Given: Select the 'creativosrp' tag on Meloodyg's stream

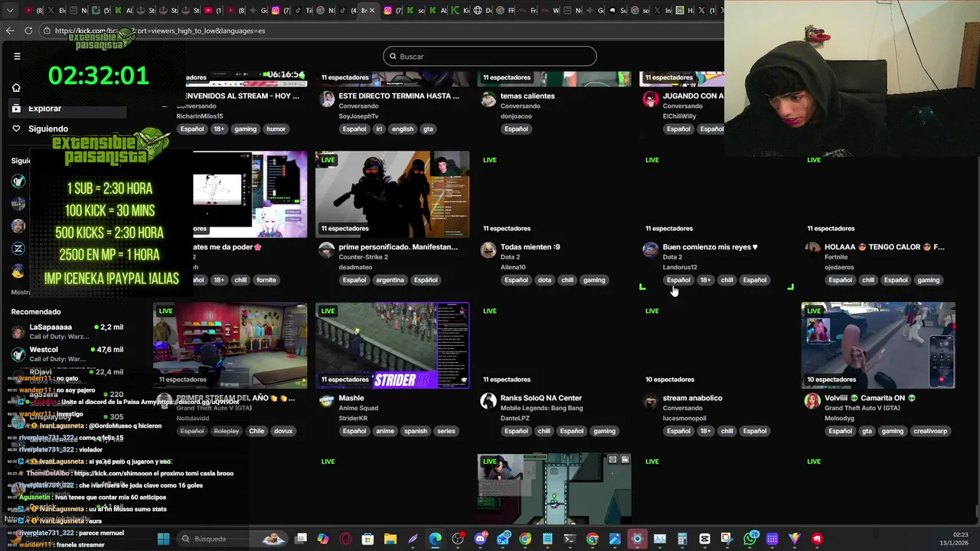Looking at the screenshot, I should pos(930,431).
